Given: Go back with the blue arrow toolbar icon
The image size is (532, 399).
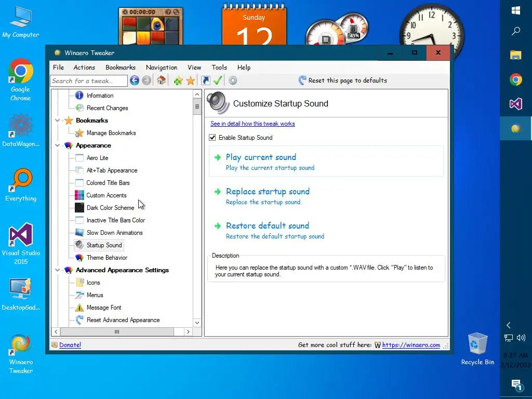Looking at the screenshot, I should [x=135, y=81].
